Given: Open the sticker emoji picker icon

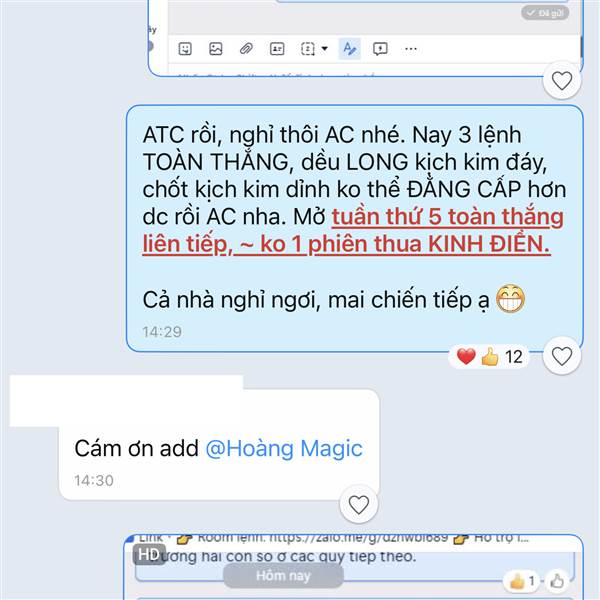Looking at the screenshot, I should pyautogui.click(x=185, y=49).
